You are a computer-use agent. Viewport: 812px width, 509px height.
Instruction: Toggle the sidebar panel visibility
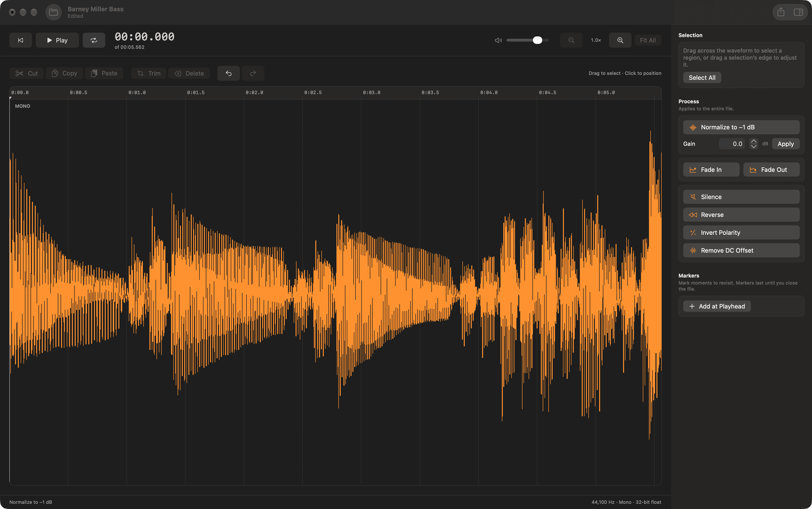pos(798,12)
